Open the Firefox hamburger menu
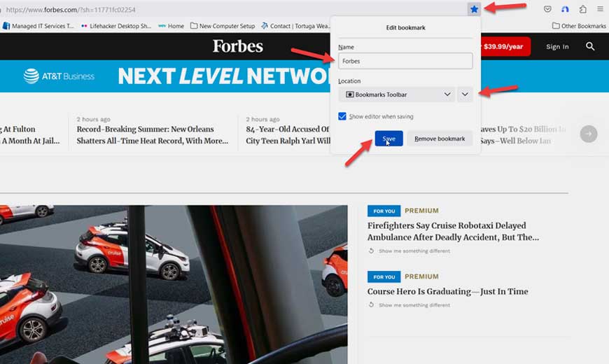Viewport: 609px width, 364px height. coord(600,9)
